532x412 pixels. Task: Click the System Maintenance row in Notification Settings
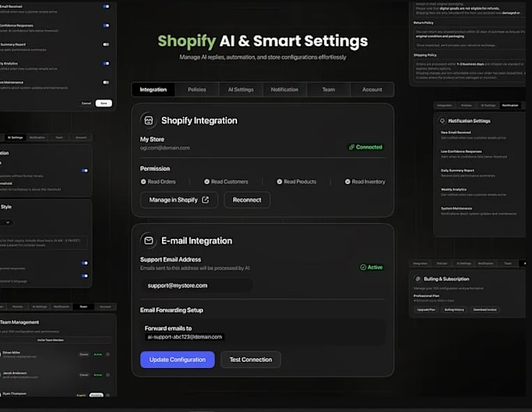(x=478, y=211)
